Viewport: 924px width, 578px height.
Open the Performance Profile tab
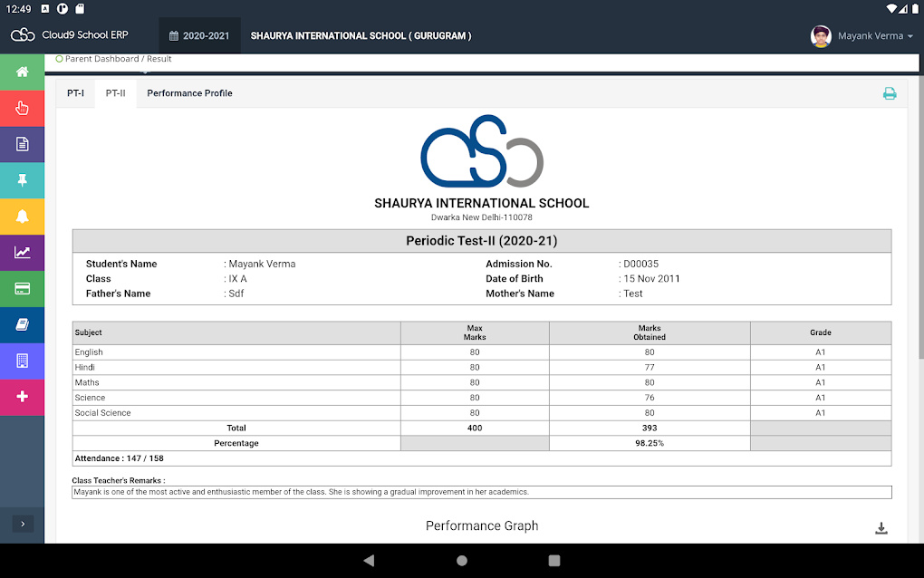(188, 92)
